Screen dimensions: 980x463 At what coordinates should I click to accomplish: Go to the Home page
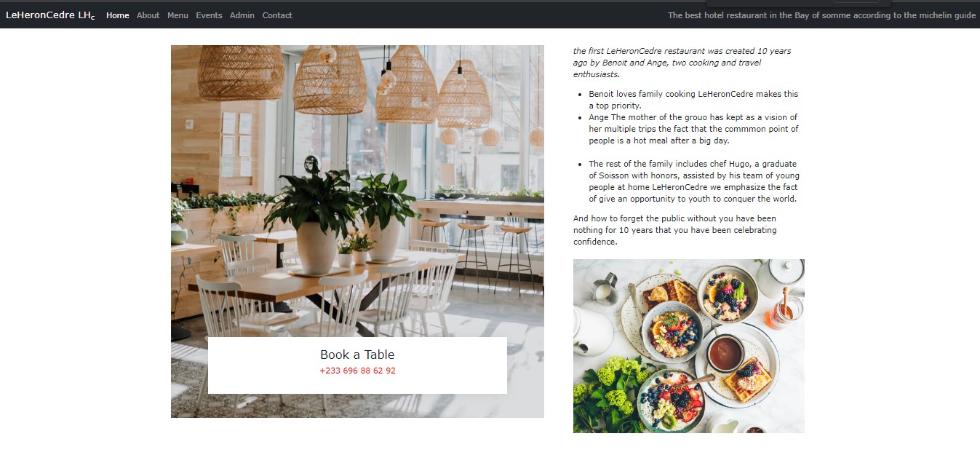pyautogui.click(x=118, y=15)
